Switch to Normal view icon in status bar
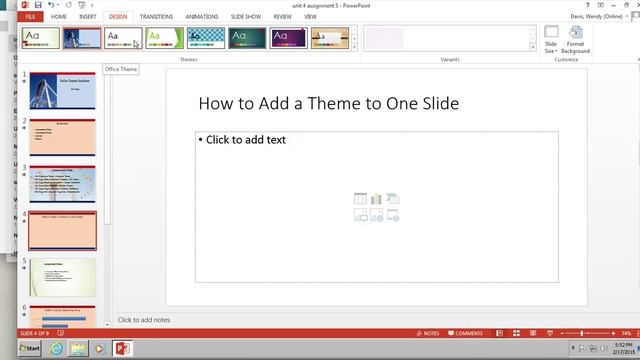Image resolution: width=640 pixels, height=360 pixels. click(x=500, y=333)
